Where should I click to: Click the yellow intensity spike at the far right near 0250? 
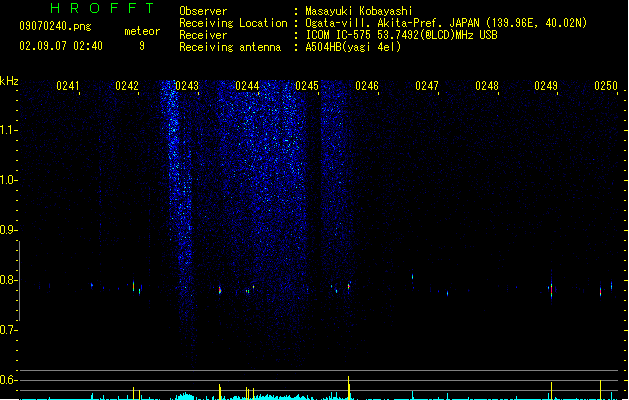coord(601,390)
